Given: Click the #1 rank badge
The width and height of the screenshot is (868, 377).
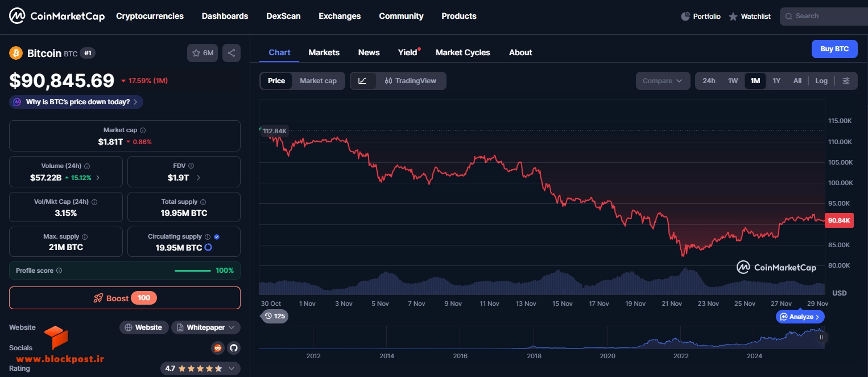Looking at the screenshot, I should point(88,53).
